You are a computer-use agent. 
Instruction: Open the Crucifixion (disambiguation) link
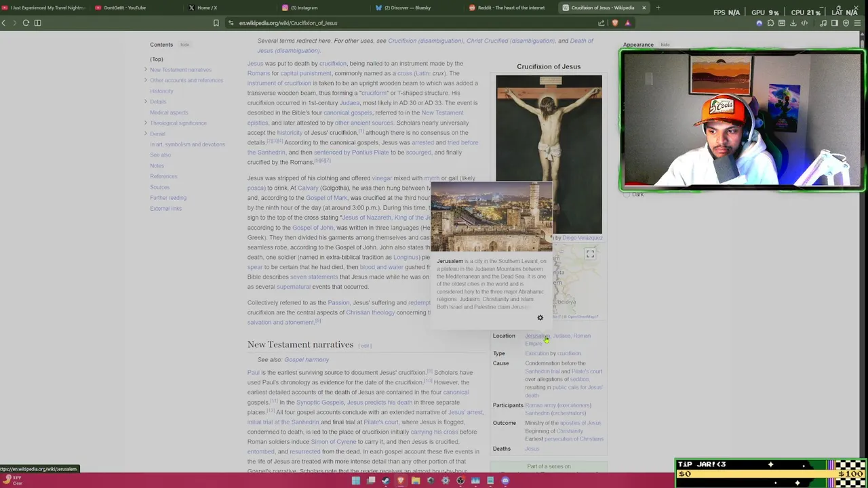[425, 41]
